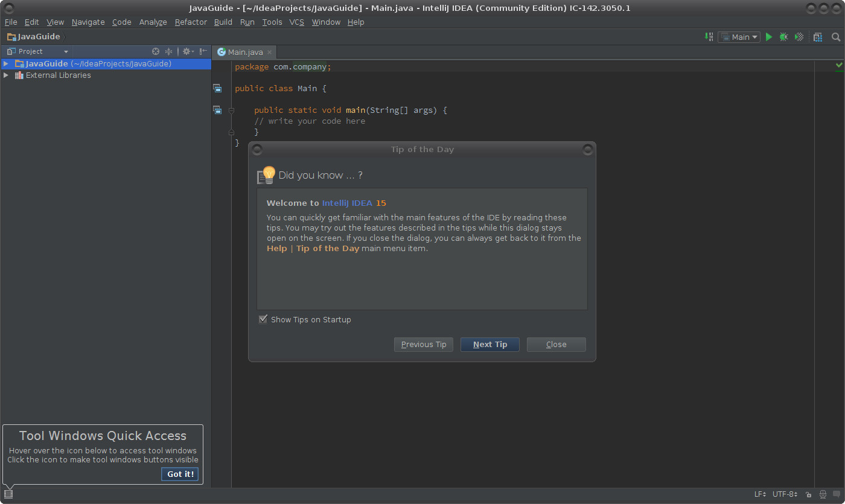Open the Main run configuration dropdown
The width and height of the screenshot is (845, 504).
tap(739, 37)
